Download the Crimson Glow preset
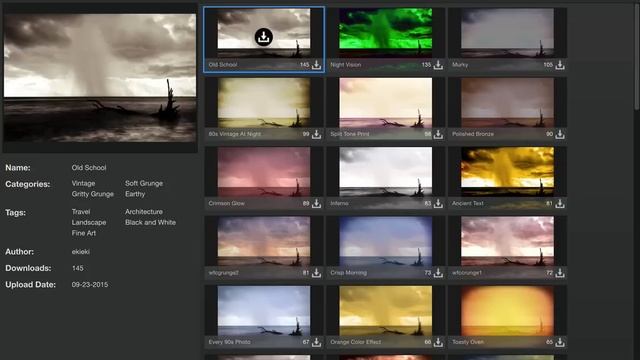The width and height of the screenshot is (640, 360). 316,203
